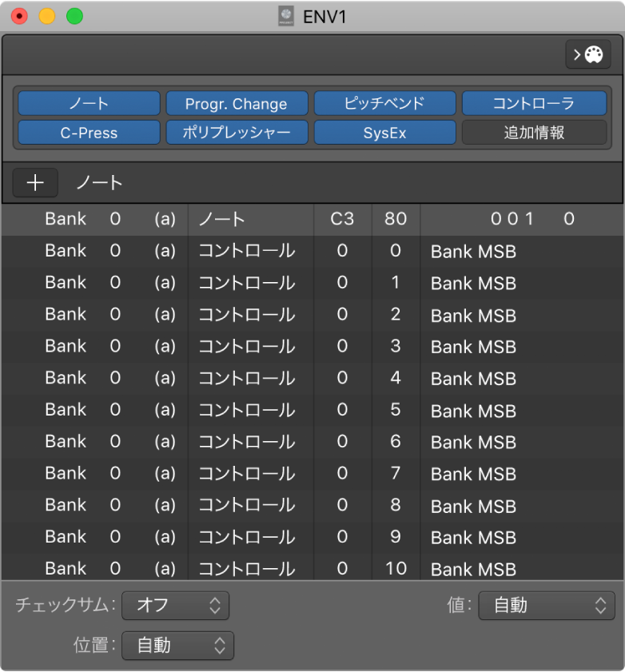This screenshot has height=672, width=625.
Task: Click the plus button to add event
Action: (x=35, y=183)
